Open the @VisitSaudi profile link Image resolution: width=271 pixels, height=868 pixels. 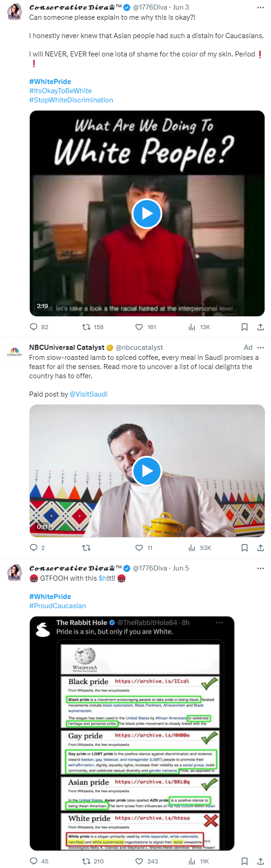pyautogui.click(x=88, y=394)
